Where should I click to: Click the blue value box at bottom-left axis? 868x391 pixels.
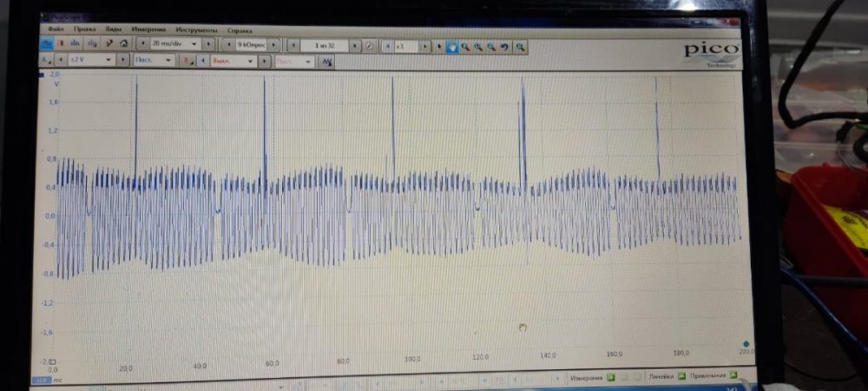(x=41, y=380)
